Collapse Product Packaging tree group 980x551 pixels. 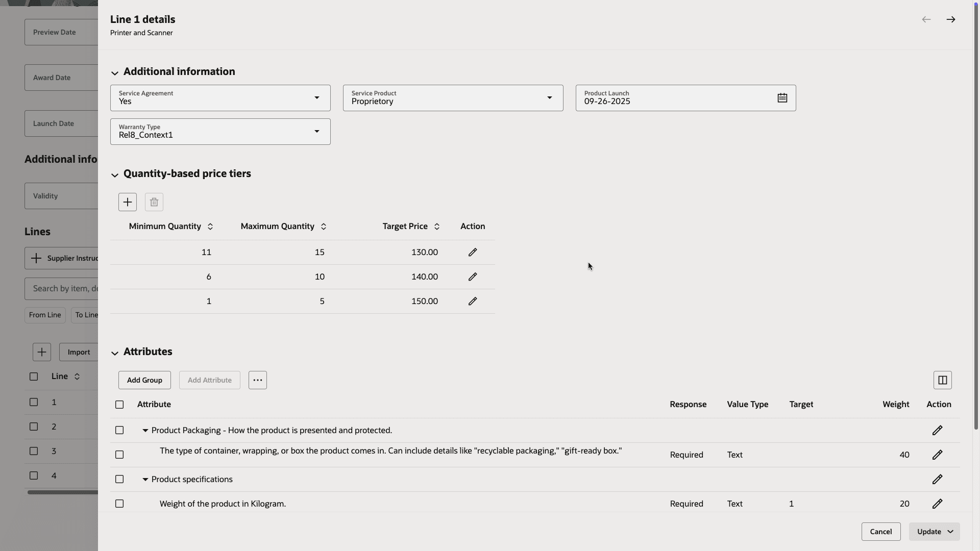[x=145, y=431]
